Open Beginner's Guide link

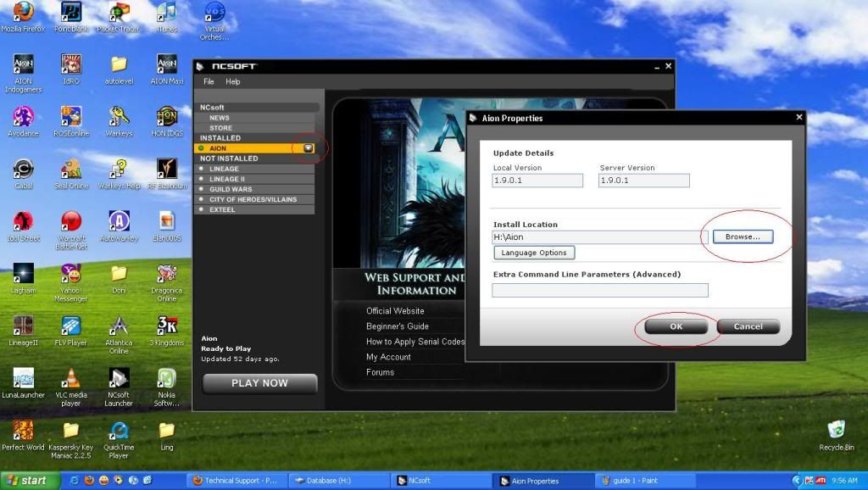tap(398, 326)
